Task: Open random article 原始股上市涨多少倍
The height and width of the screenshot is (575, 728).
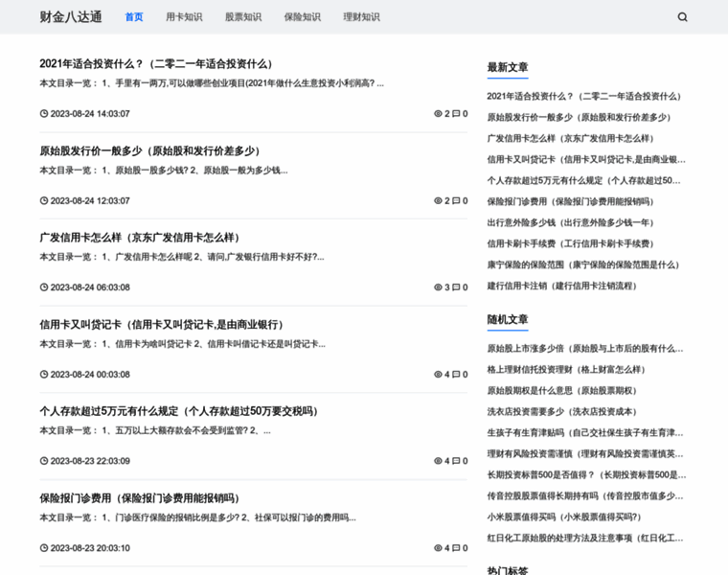Action: point(585,348)
